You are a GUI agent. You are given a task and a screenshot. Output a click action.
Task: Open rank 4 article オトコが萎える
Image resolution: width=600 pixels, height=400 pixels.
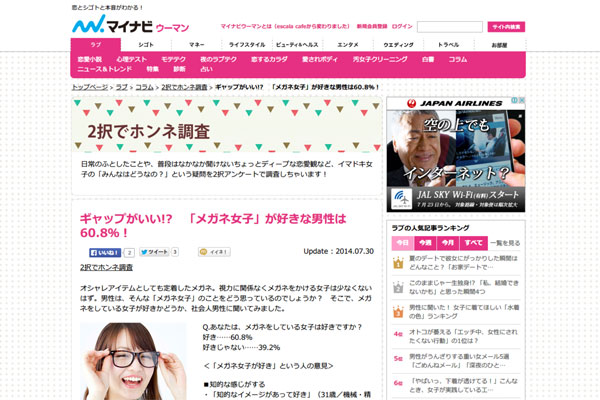click(463, 336)
